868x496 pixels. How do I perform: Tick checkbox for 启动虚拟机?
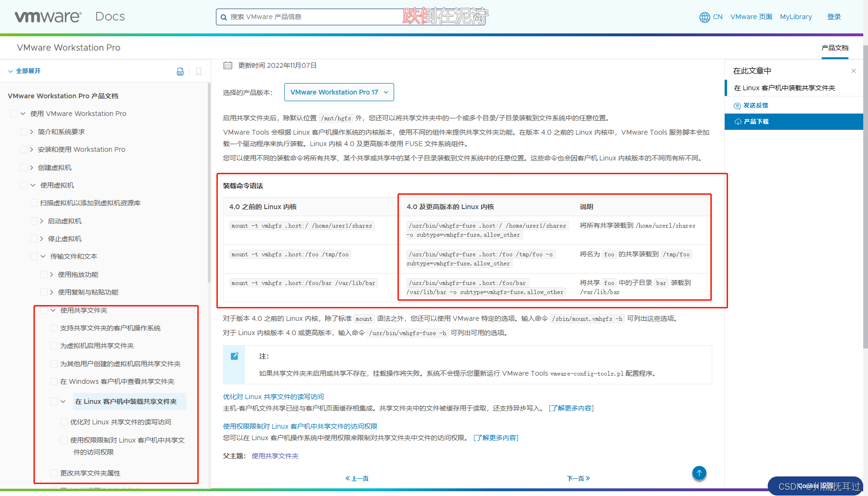tap(34, 221)
